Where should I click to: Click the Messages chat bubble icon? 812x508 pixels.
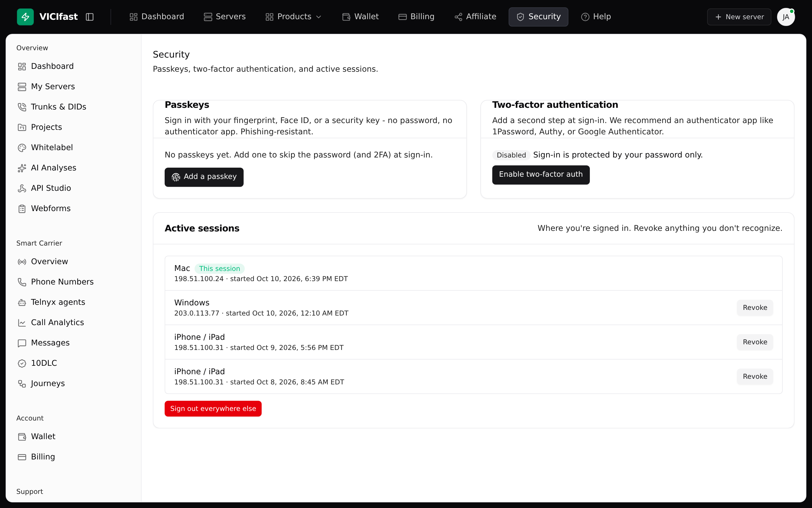point(22,343)
